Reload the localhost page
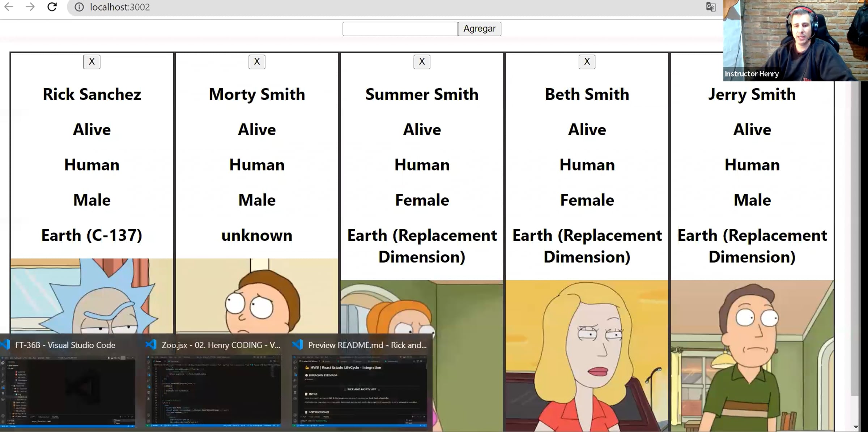Image resolution: width=868 pixels, height=432 pixels. (52, 7)
